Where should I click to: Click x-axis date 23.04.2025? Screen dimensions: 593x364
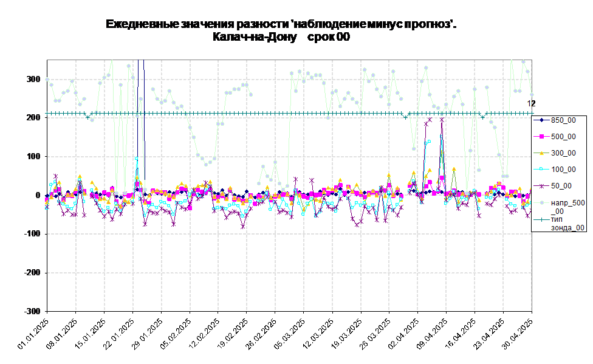click(490, 333)
